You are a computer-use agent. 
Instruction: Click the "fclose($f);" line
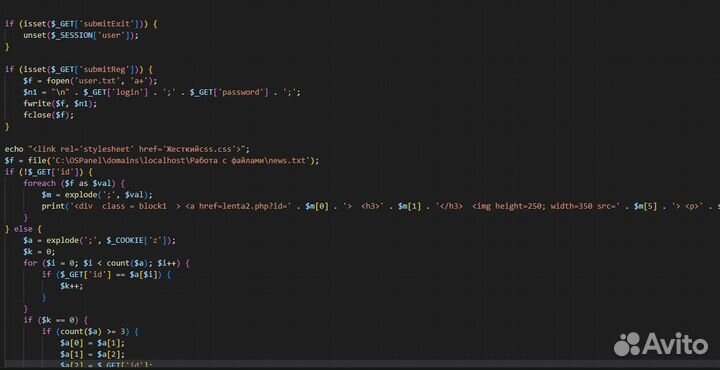point(49,115)
